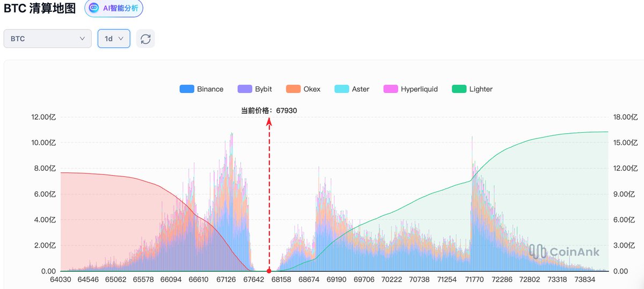Open the BTC coin selector dropdown
The width and height of the screenshot is (644, 289).
coord(47,39)
